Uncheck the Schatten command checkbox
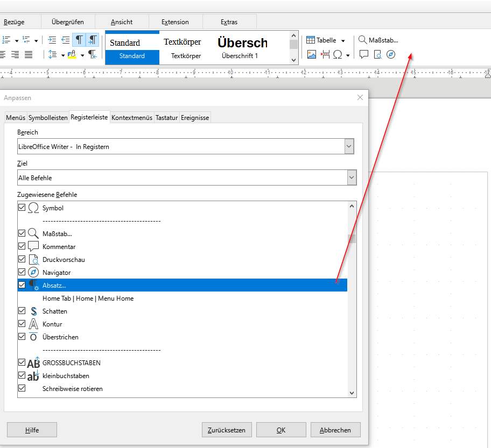This screenshot has width=491, height=448. click(x=22, y=310)
